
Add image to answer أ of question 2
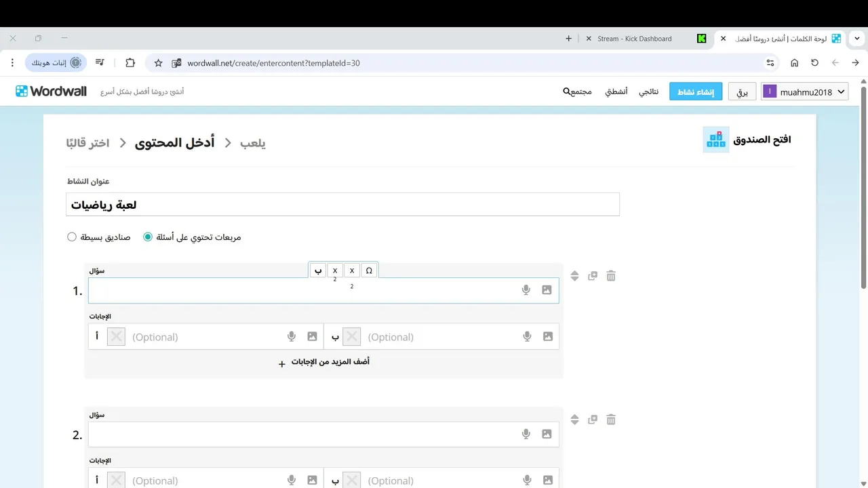(x=312, y=480)
